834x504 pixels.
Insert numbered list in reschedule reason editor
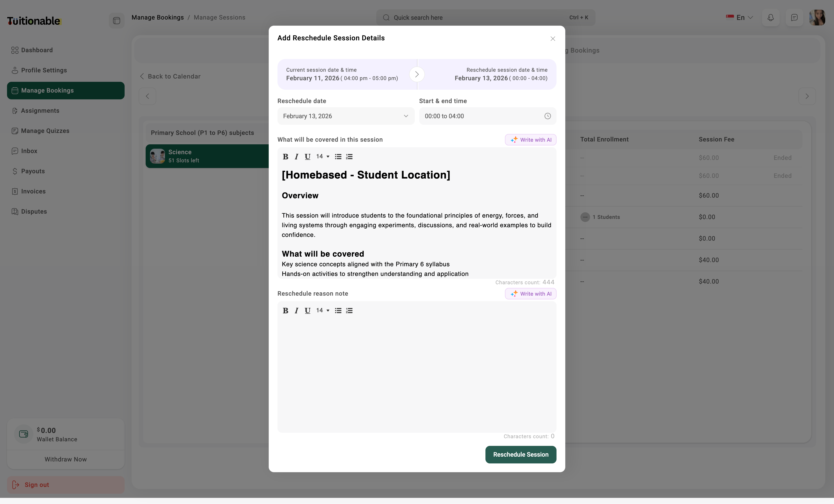pyautogui.click(x=349, y=311)
